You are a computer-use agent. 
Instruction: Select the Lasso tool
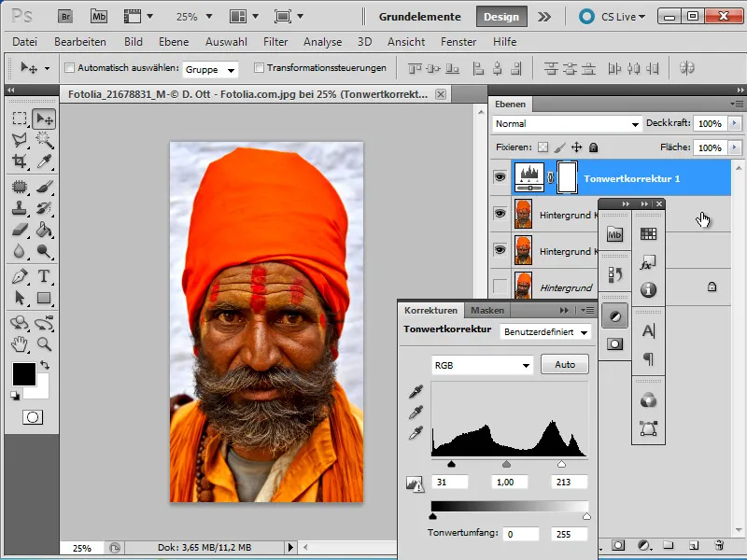[20, 139]
